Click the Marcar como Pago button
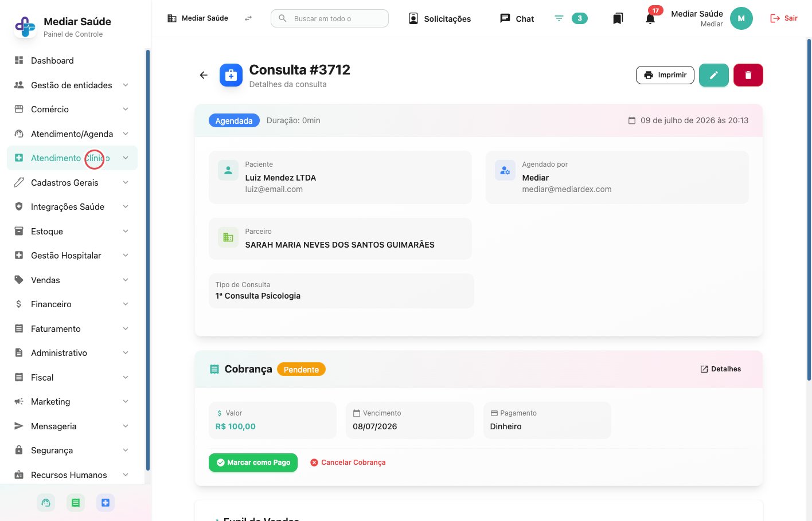 click(253, 463)
